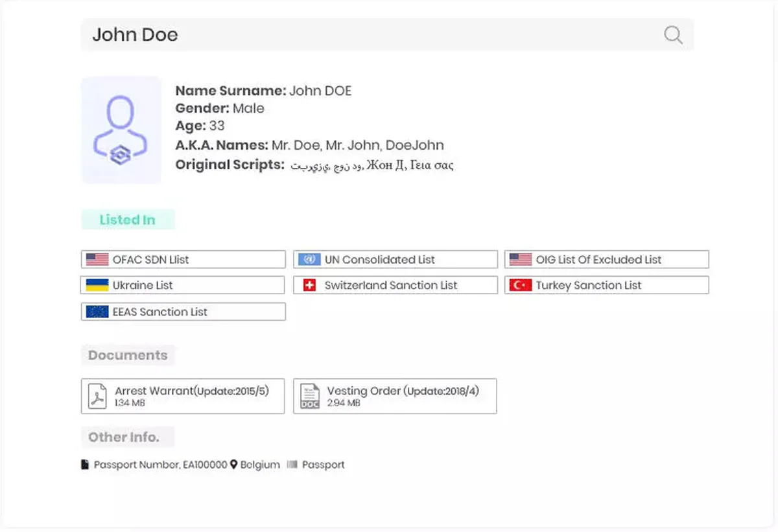The width and height of the screenshot is (778, 532).
Task: Click the US flag beside OIG List
Action: click(521, 260)
